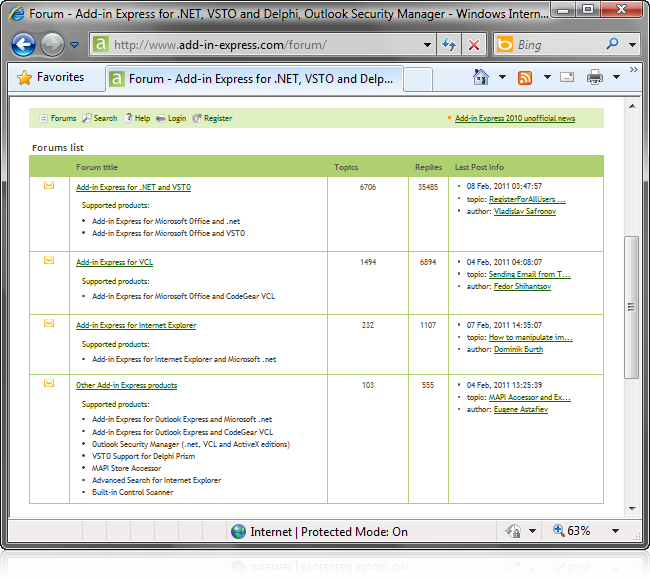
Task: Open author Vladislav Safronov profile
Action: click(x=525, y=211)
